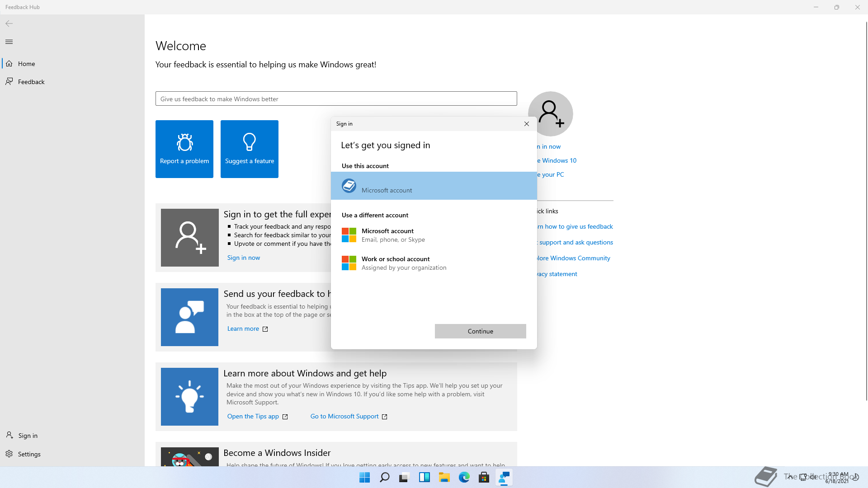The height and width of the screenshot is (488, 868).
Task: Click Open the Tips app link
Action: click(x=253, y=417)
